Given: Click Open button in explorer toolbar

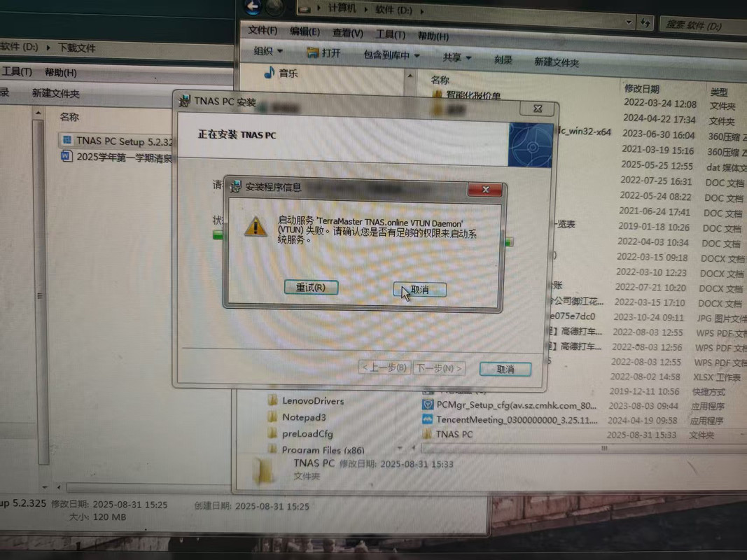Looking at the screenshot, I should click(x=324, y=53).
